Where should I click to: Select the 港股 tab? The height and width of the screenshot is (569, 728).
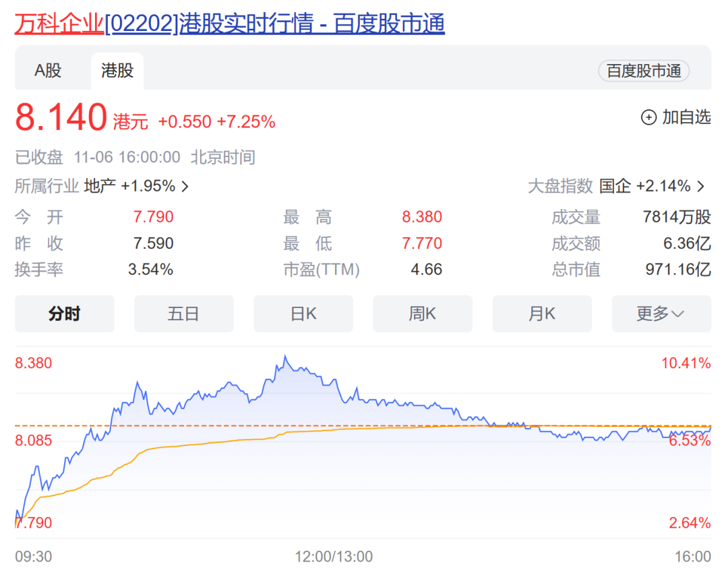click(117, 71)
